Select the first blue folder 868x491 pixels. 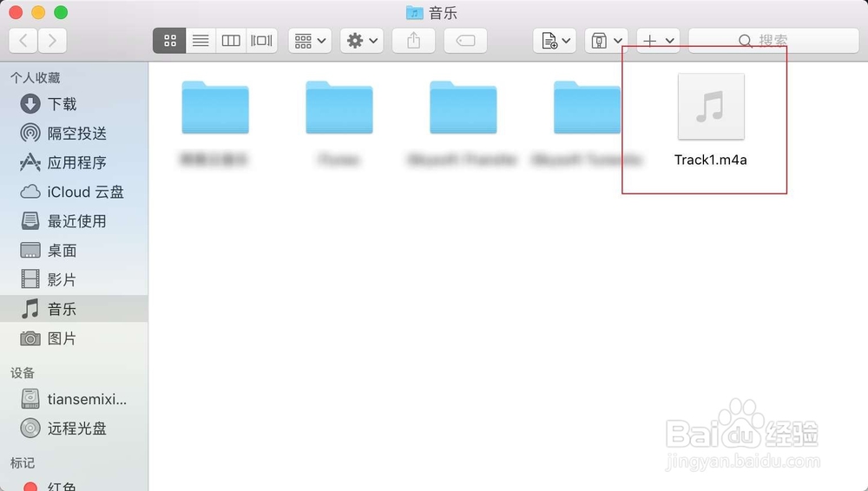click(215, 108)
